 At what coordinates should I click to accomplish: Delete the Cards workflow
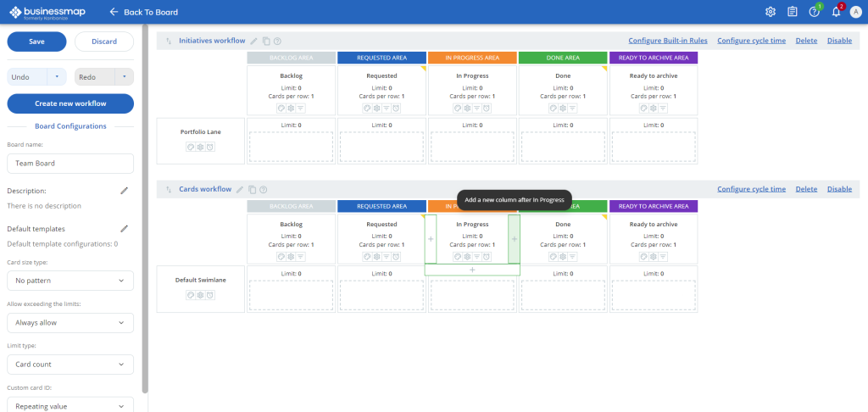pos(806,189)
